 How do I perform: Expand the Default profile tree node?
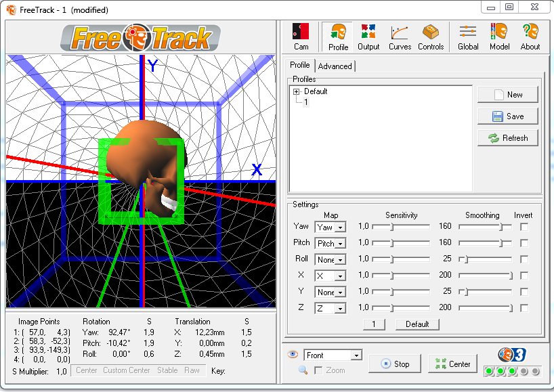[x=296, y=91]
